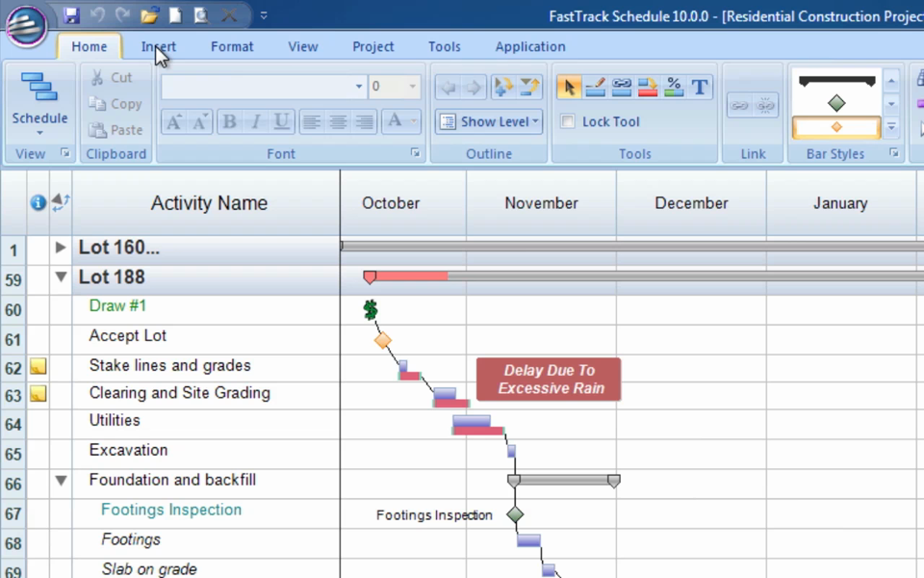Click the Undo arrow in quick access toolbar
The height and width of the screenshot is (578, 924).
(97, 15)
